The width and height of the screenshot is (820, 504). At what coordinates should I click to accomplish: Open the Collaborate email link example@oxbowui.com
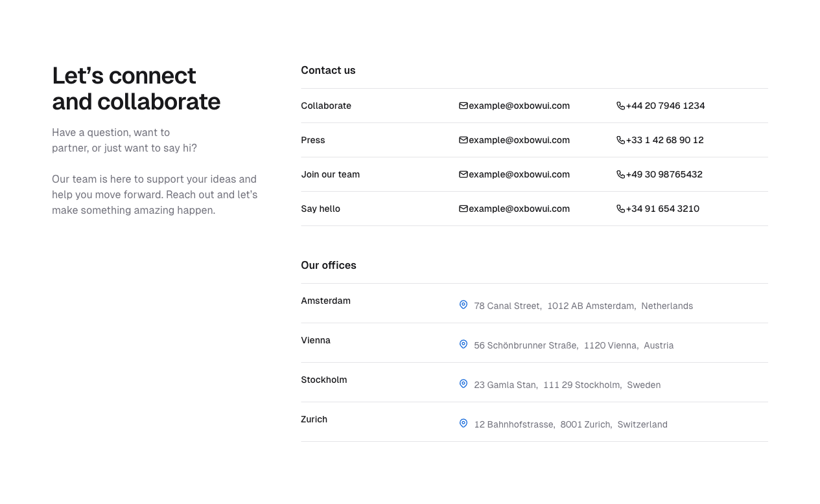click(x=519, y=106)
